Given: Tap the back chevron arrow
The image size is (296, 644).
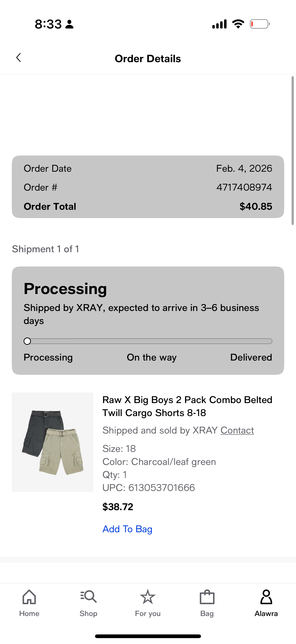Looking at the screenshot, I should pyautogui.click(x=18, y=58).
